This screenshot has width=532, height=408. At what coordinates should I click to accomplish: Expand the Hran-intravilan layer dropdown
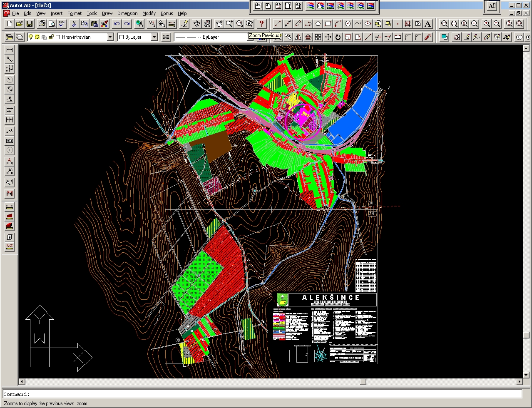tap(110, 37)
